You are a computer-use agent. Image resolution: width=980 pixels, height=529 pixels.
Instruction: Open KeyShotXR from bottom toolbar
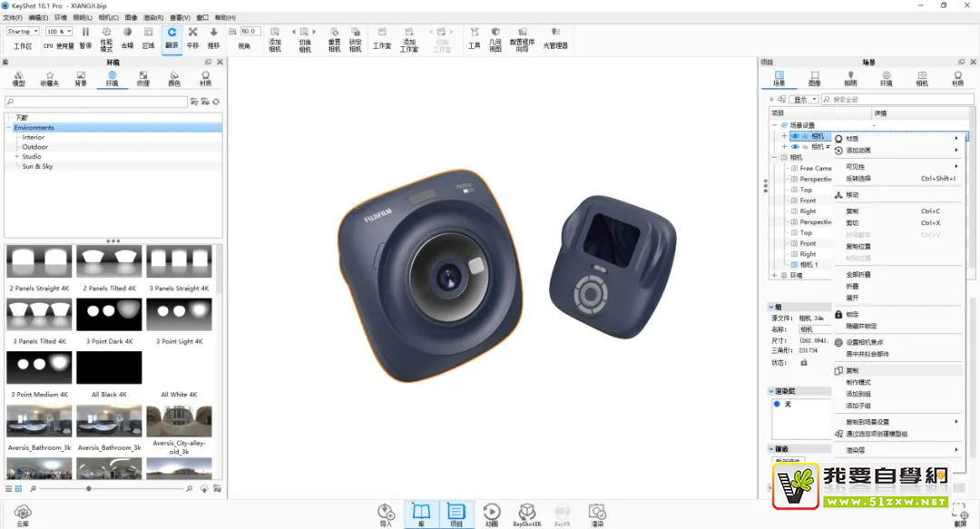point(526,514)
